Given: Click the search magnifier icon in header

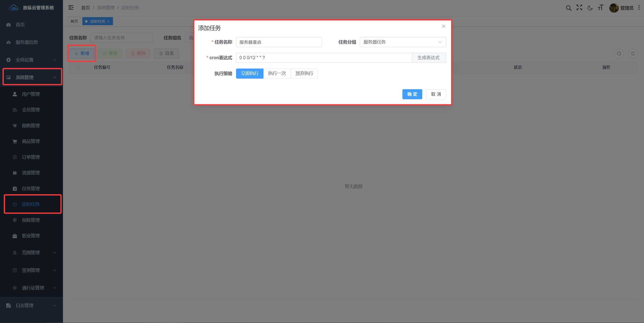Looking at the screenshot, I should pos(569,8).
